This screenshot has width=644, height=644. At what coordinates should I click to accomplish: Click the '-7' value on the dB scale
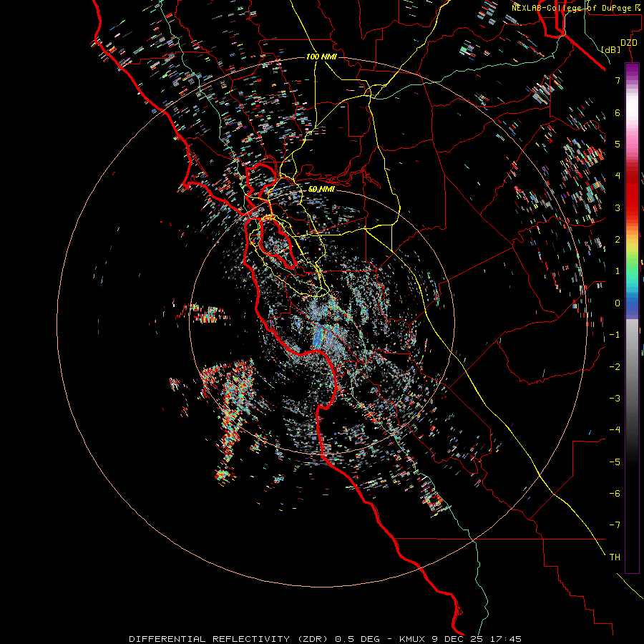(x=615, y=525)
